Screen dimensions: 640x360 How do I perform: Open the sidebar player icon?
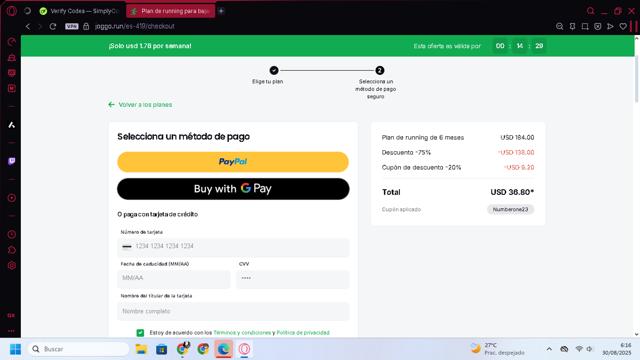[11, 198]
